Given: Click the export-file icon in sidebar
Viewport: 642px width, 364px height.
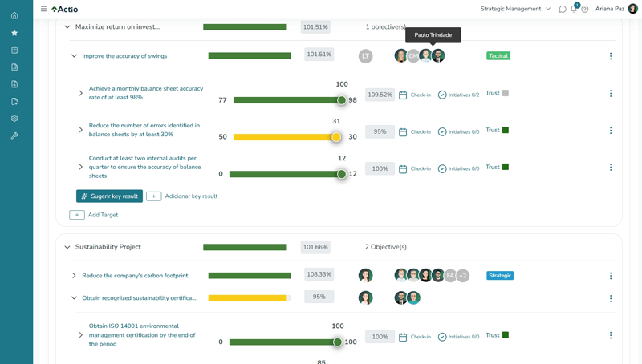Looking at the screenshot, I should (14, 102).
